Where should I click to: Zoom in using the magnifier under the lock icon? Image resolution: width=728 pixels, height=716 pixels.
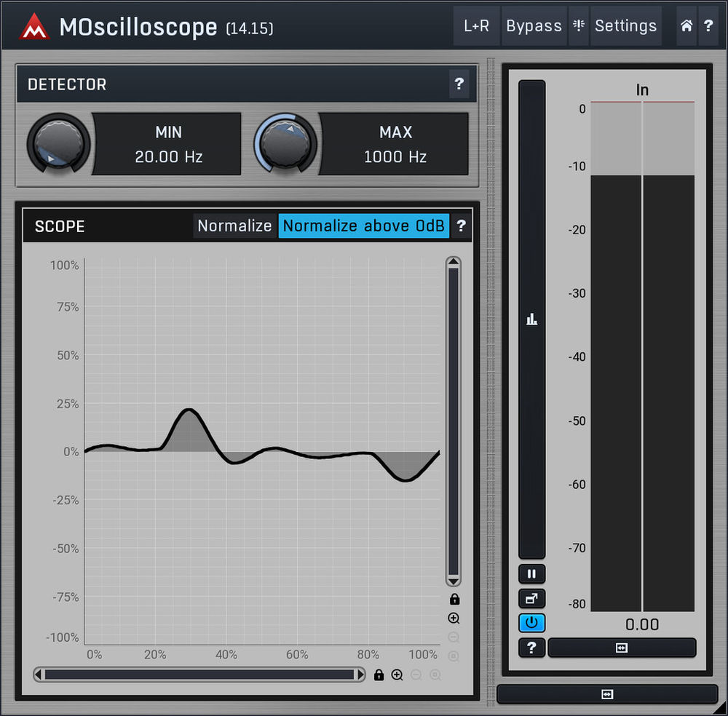point(454,618)
